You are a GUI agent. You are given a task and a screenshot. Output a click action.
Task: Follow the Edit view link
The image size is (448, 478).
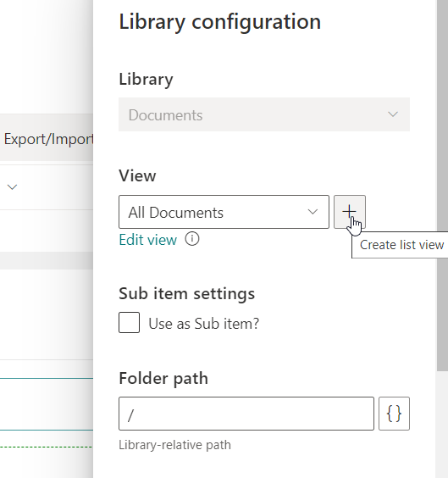point(147,240)
